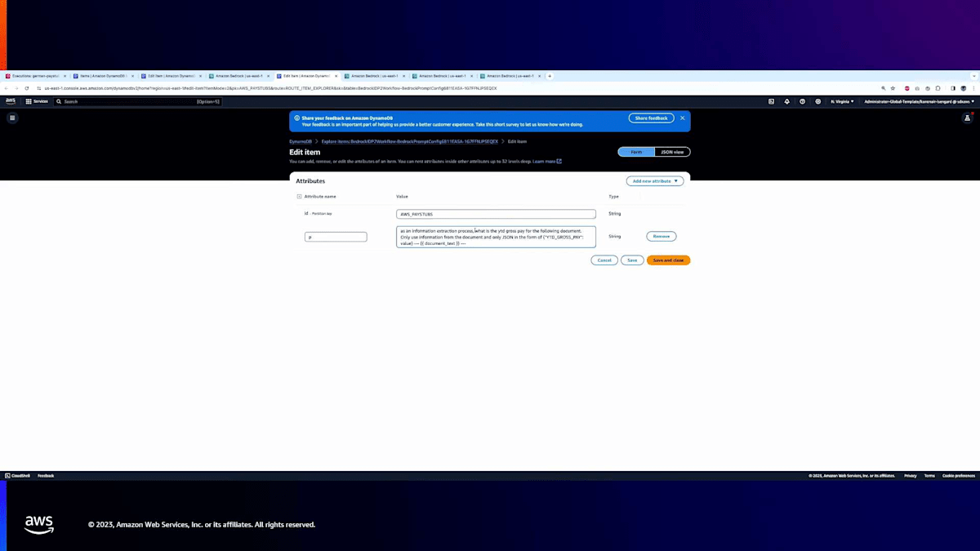Click the AWS logo home icon

11,101
